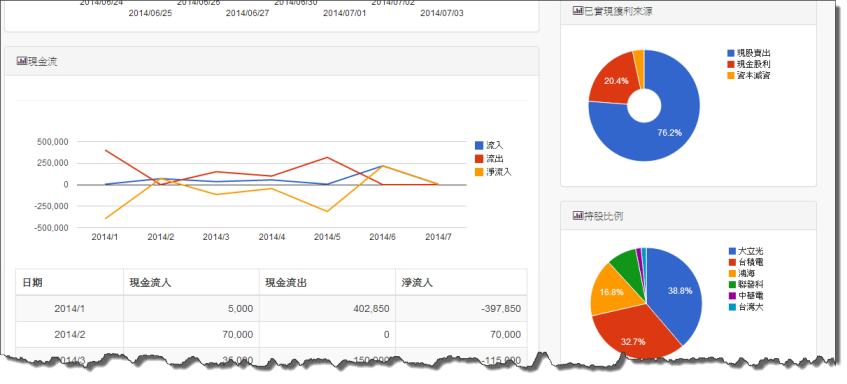
Task: Select the 流入 legend label
Action: click(495, 145)
